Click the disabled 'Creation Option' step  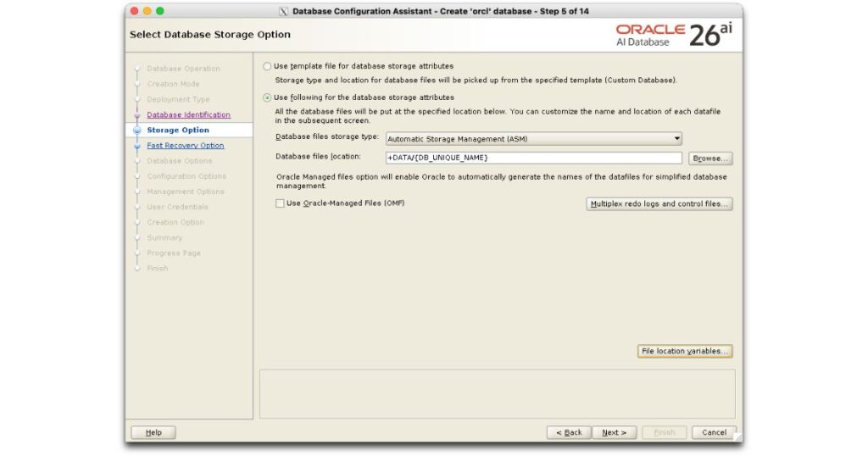175,222
